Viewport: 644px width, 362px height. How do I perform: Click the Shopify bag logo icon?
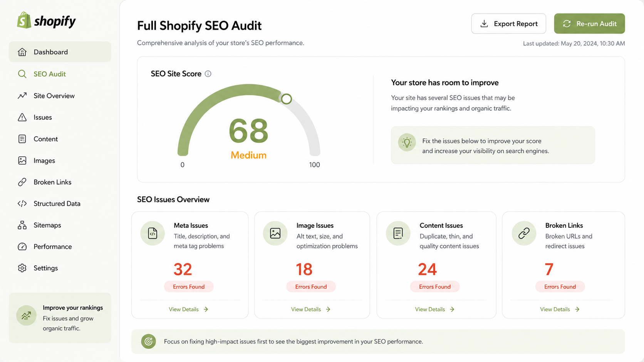pyautogui.click(x=24, y=20)
